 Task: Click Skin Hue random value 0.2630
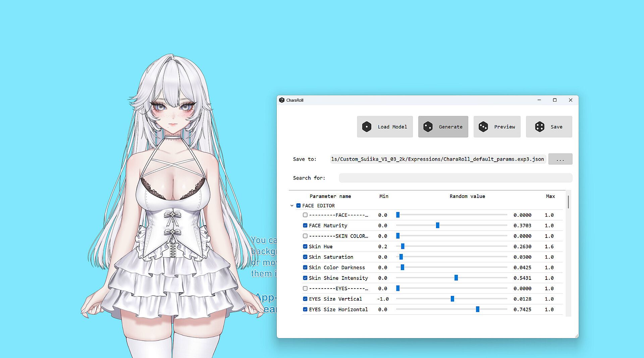(x=522, y=246)
